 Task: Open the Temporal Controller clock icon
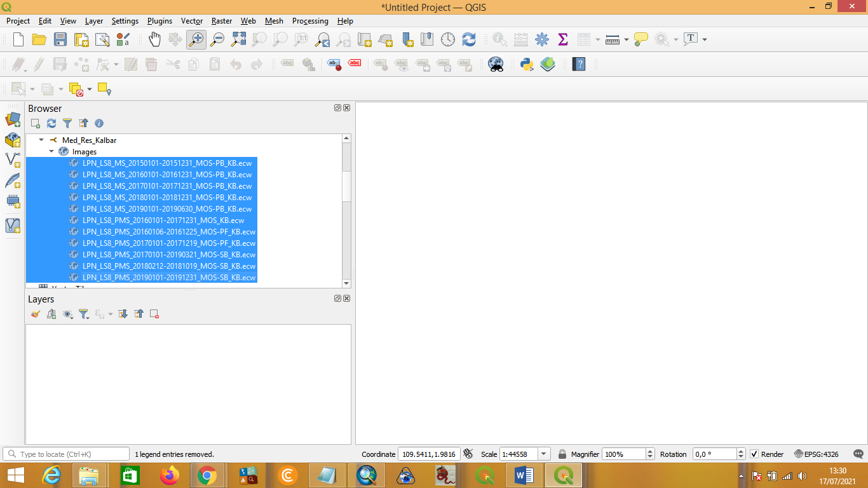coord(448,39)
